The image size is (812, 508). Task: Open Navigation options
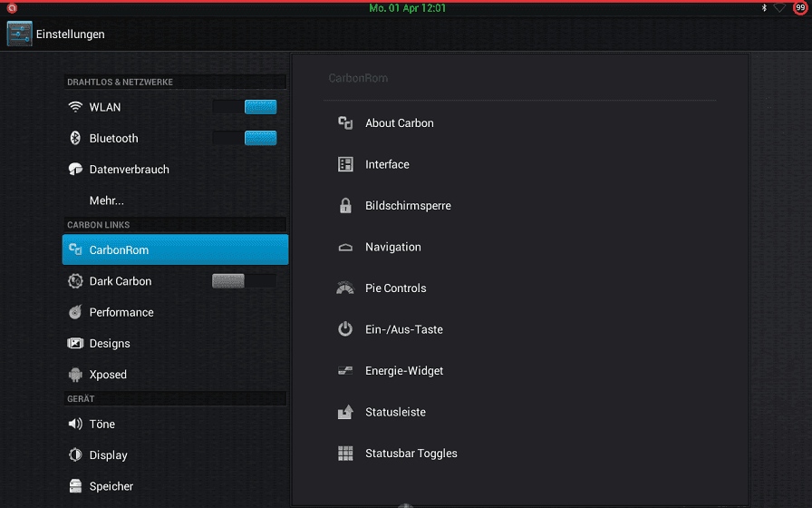pyautogui.click(x=520, y=247)
